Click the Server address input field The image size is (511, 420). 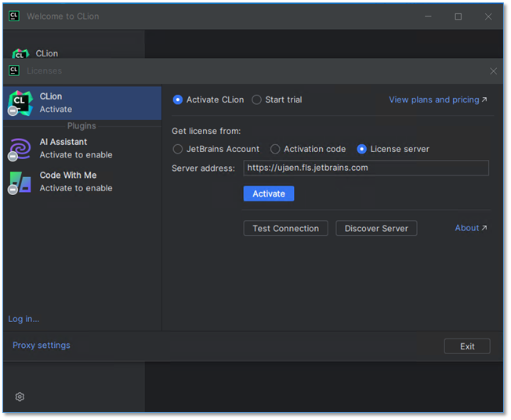[366, 168]
